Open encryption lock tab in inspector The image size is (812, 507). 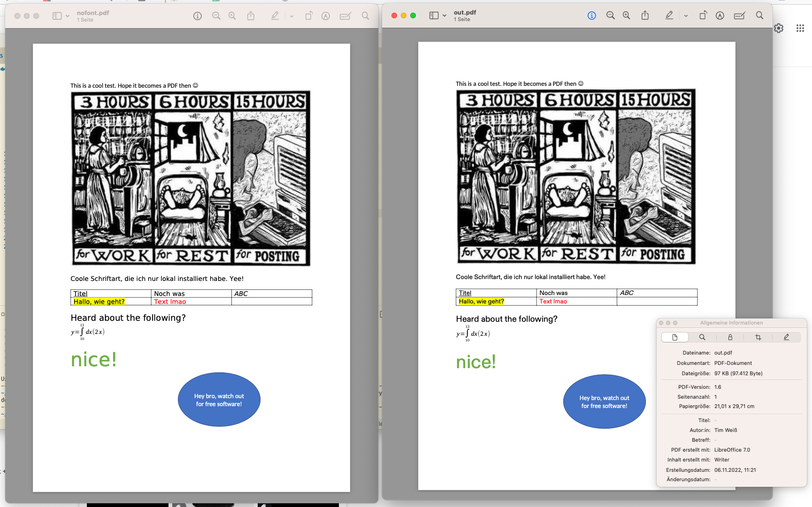tap(730, 337)
